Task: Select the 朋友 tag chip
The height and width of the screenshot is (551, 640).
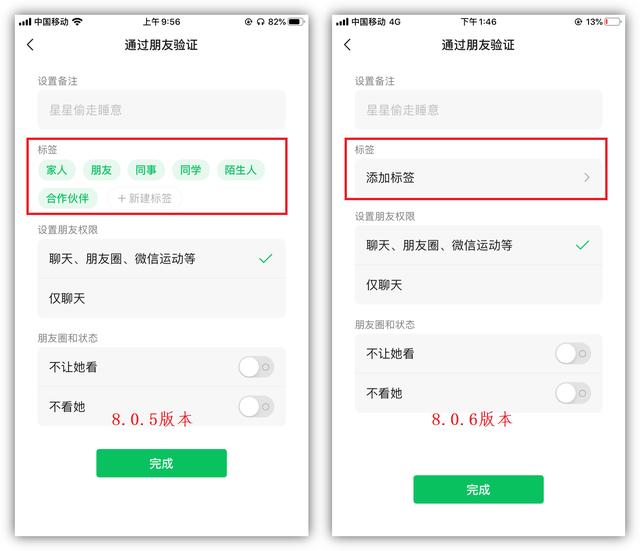Action: (x=101, y=170)
